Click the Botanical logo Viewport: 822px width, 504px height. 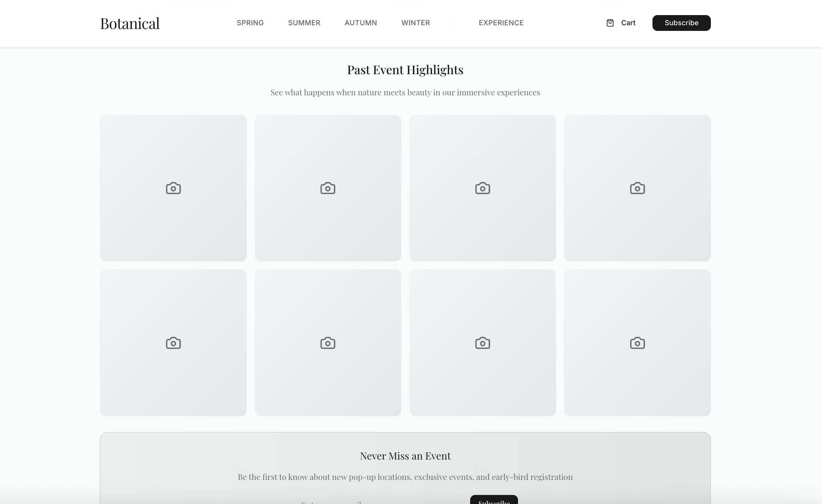coord(130,23)
